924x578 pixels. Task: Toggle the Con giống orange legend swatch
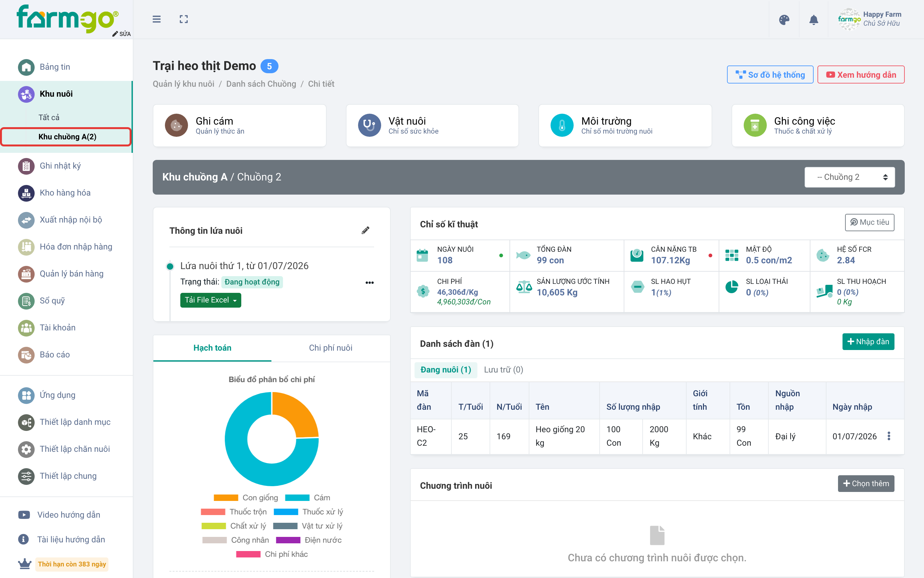[x=226, y=497]
